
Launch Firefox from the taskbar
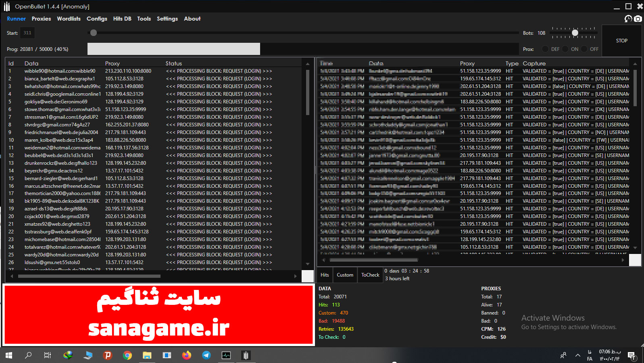(186, 355)
